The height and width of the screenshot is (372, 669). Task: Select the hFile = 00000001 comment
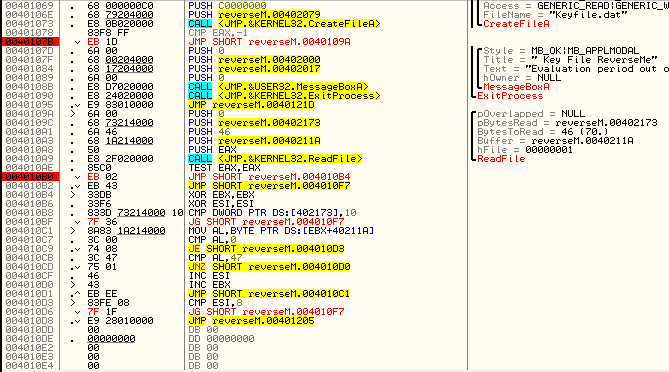[x=525, y=150]
